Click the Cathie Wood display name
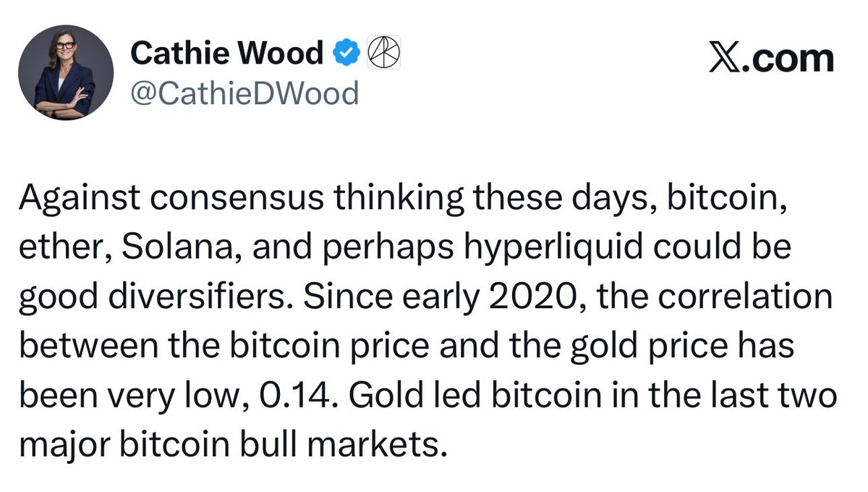Viewport: 868px width, 492px height. [226, 53]
